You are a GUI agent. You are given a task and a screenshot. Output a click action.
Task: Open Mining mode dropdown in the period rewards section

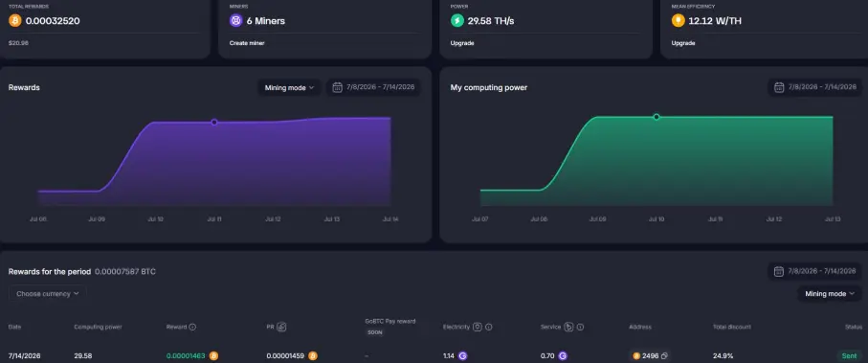(830, 294)
